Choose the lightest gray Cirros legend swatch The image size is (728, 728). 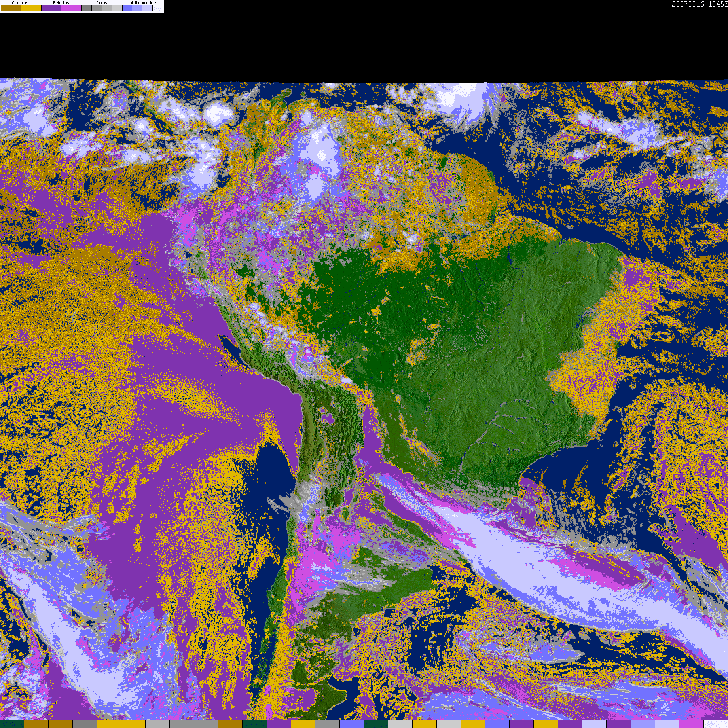click(x=117, y=8)
